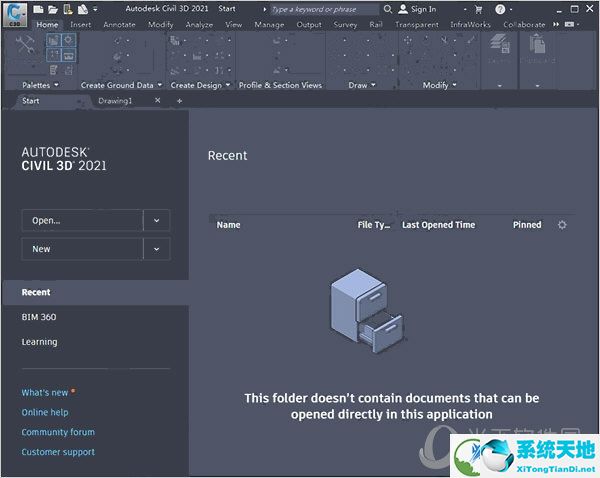Click the Open... button
The width and height of the screenshot is (600, 478).
pos(82,220)
